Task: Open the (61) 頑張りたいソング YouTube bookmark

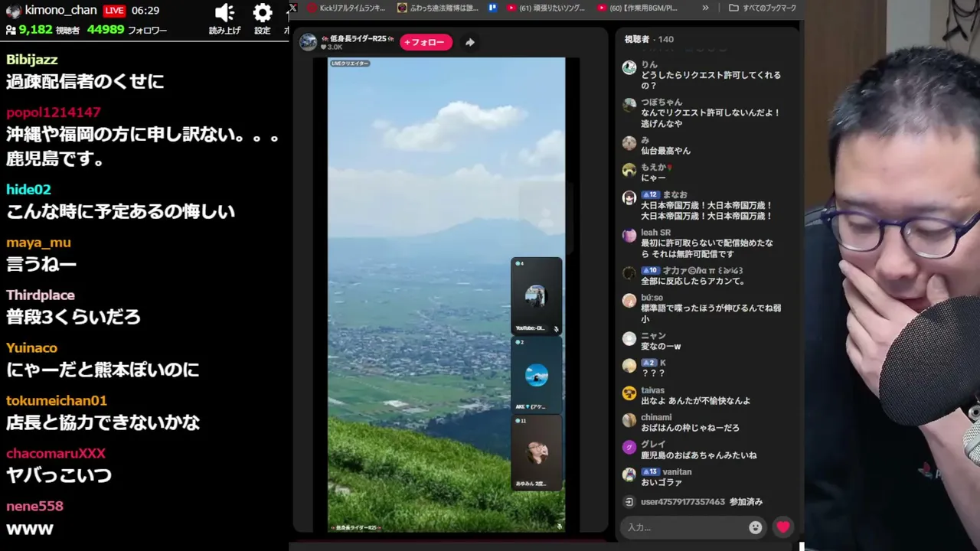Action: 547,8
